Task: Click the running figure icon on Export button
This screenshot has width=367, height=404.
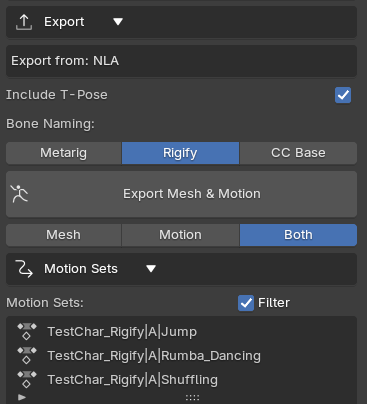Action: pos(19,194)
